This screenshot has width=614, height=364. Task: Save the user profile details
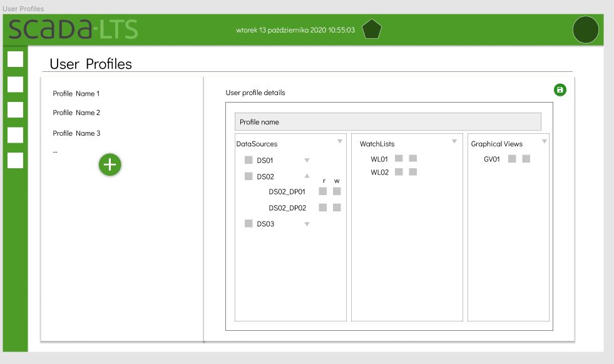(560, 89)
